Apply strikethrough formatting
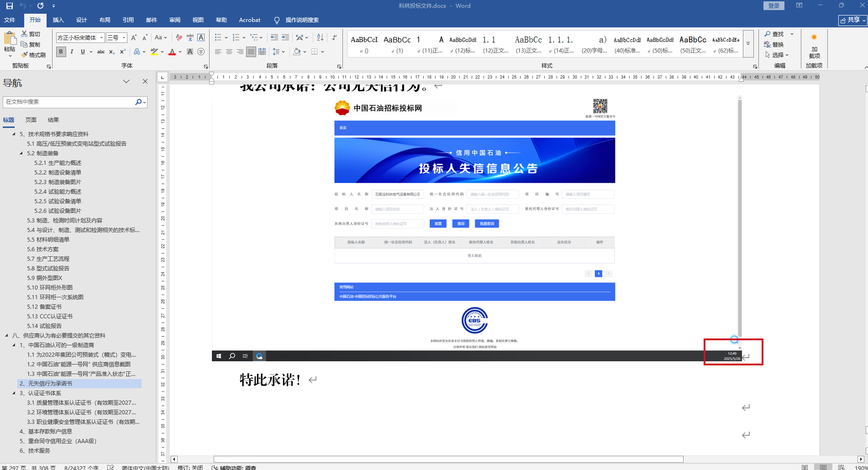The height and width of the screenshot is (470, 868). (x=101, y=52)
